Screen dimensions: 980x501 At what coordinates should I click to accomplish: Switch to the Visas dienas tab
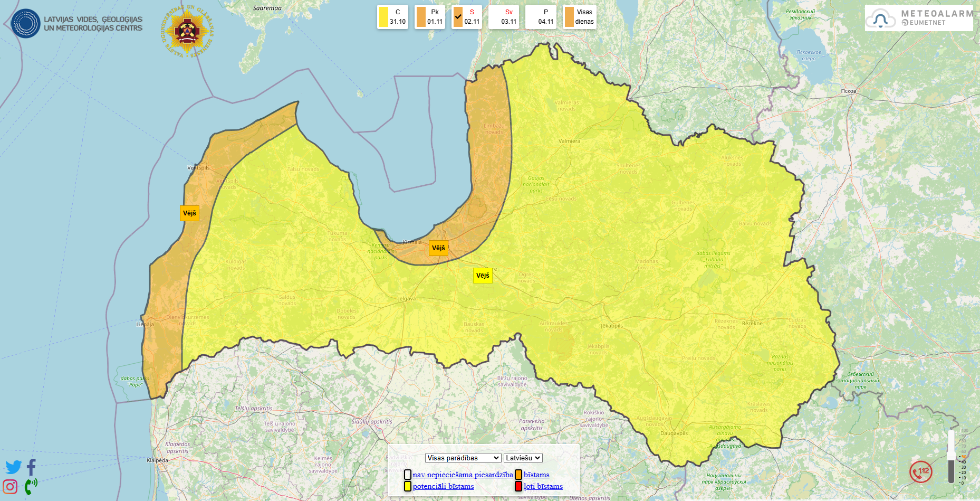[579, 17]
